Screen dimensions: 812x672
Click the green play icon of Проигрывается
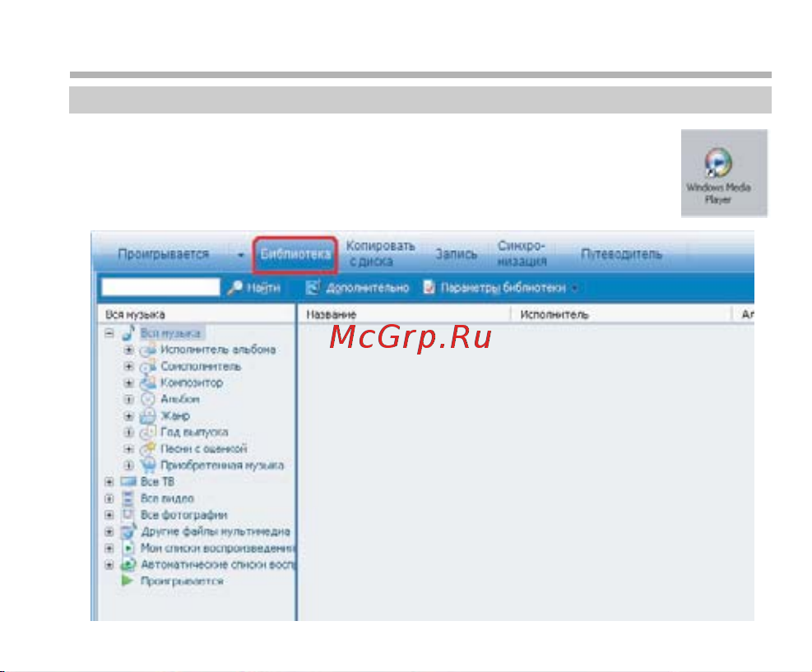point(127,581)
